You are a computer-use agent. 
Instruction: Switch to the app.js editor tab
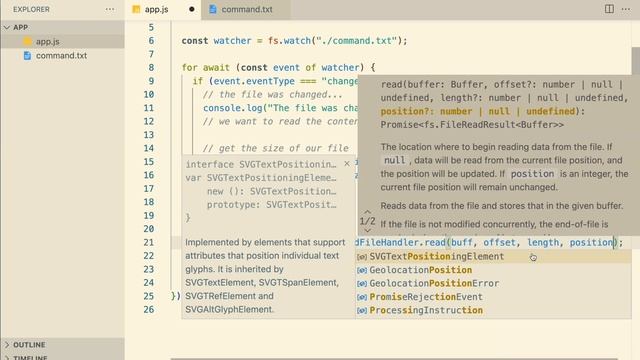coord(163,9)
